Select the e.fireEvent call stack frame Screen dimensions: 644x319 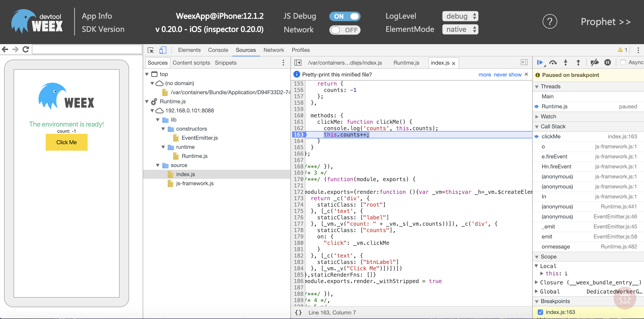click(x=588, y=157)
